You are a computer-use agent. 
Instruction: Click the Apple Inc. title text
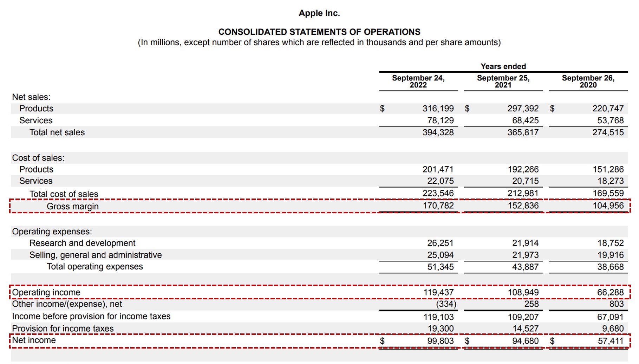click(319, 13)
